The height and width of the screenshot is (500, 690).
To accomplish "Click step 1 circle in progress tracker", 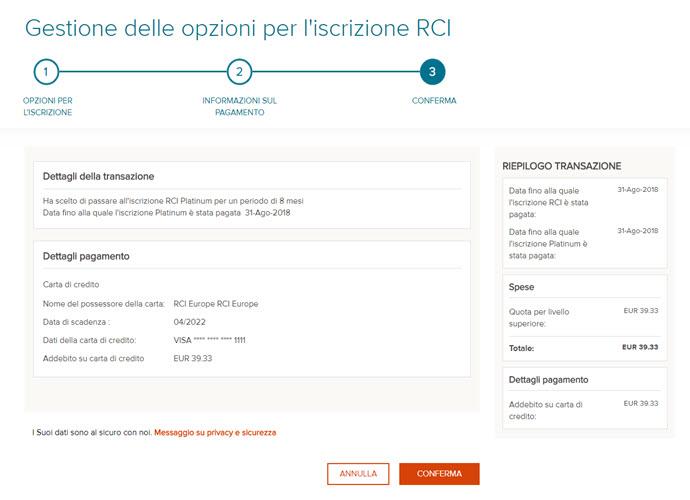I will pos(46,72).
